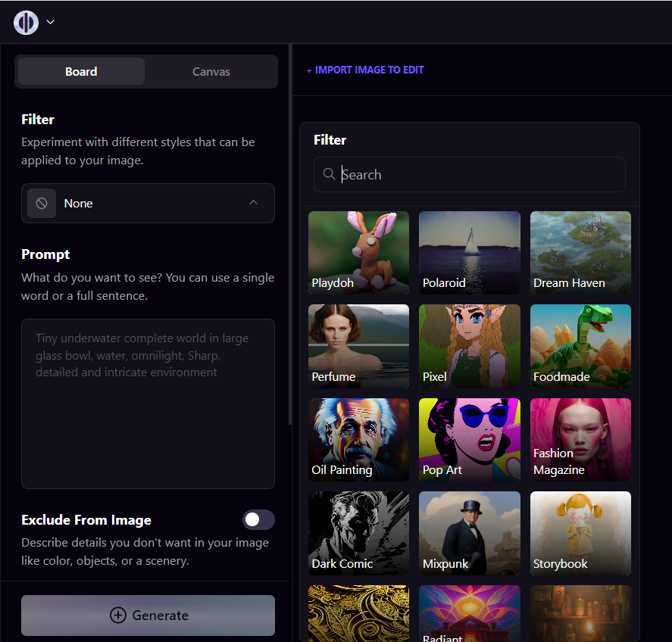Select the Radiant filter thumbnail
Viewport: 672px width, 642px height.
[469, 613]
